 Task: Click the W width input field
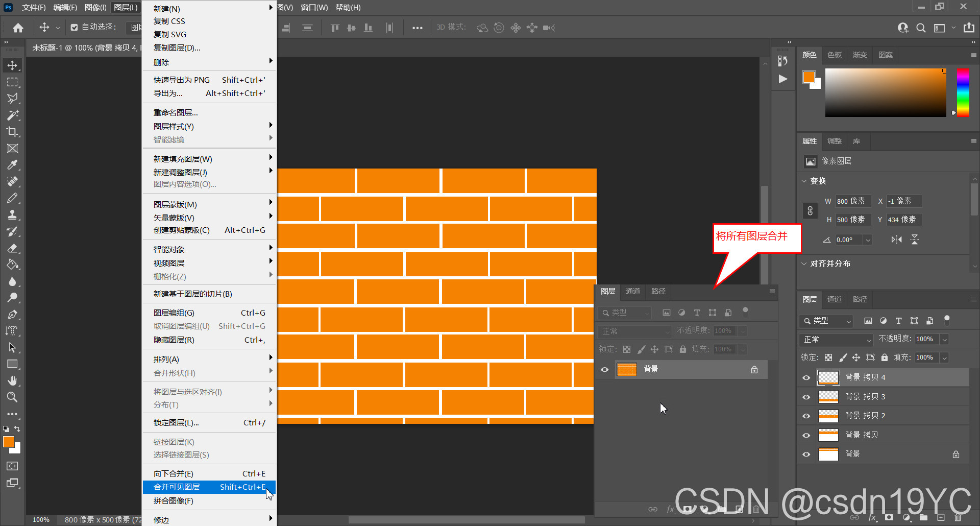852,201
